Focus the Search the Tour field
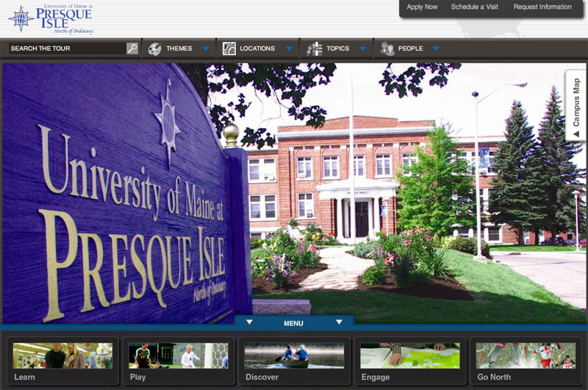This screenshot has height=390, width=588. tap(66, 49)
